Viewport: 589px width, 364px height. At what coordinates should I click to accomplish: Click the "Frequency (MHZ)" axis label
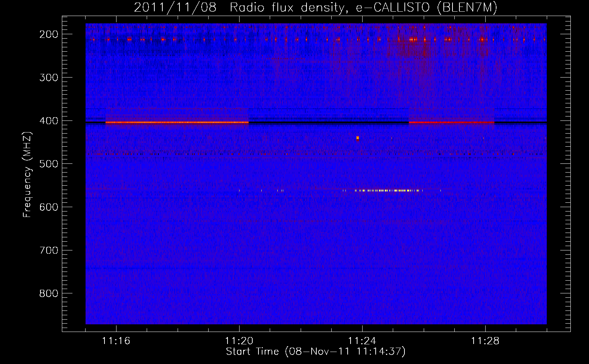(x=27, y=175)
